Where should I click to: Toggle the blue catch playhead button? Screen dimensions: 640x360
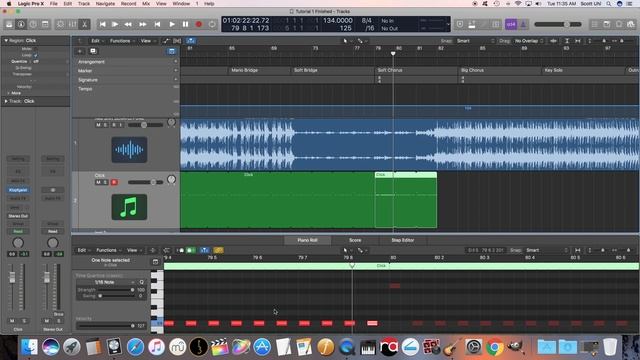pyautogui.click(x=191, y=41)
